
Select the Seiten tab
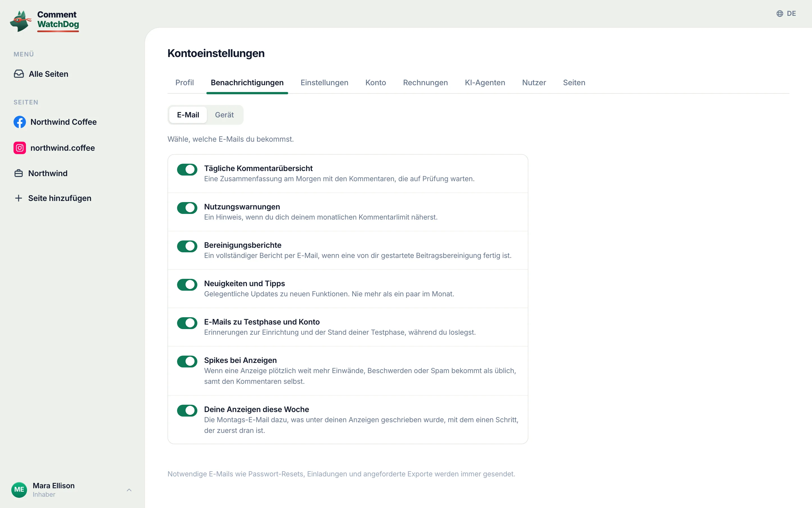pyautogui.click(x=574, y=83)
